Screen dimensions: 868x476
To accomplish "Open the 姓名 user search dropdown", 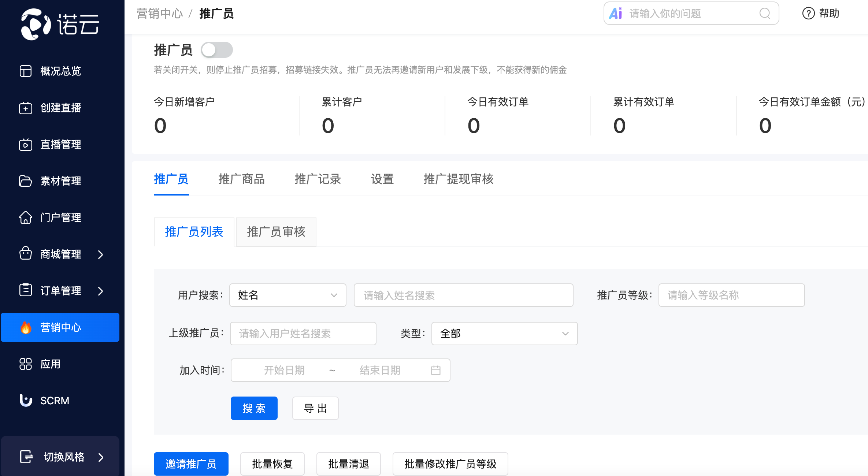I will click(288, 295).
